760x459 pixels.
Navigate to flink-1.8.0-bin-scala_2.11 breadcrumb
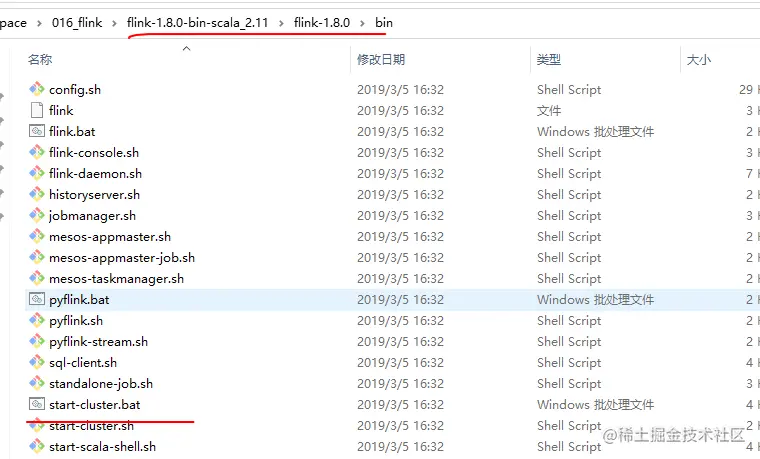[197, 23]
